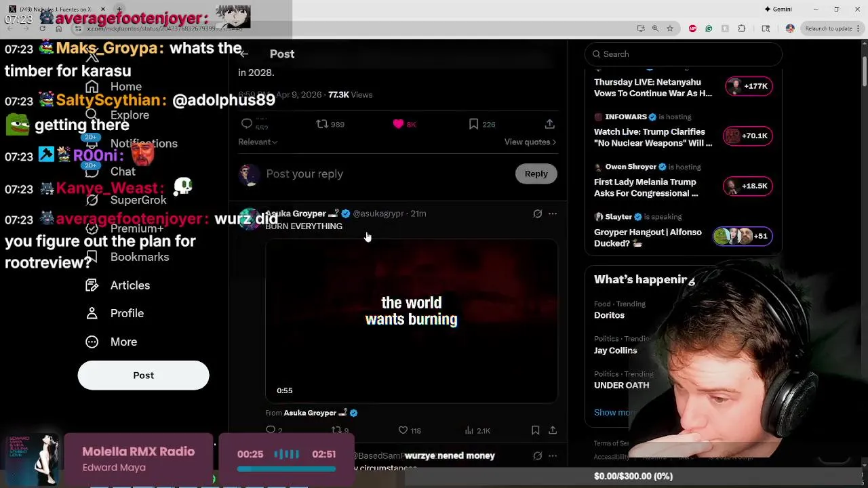The image size is (868, 488).
Task: Join the +177K listeners space
Action: 748,86
